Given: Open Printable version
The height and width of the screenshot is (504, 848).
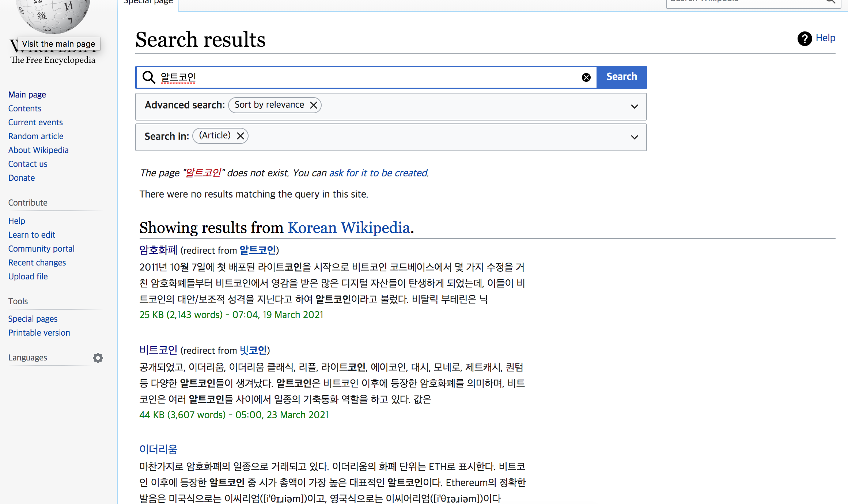Looking at the screenshot, I should point(39,333).
